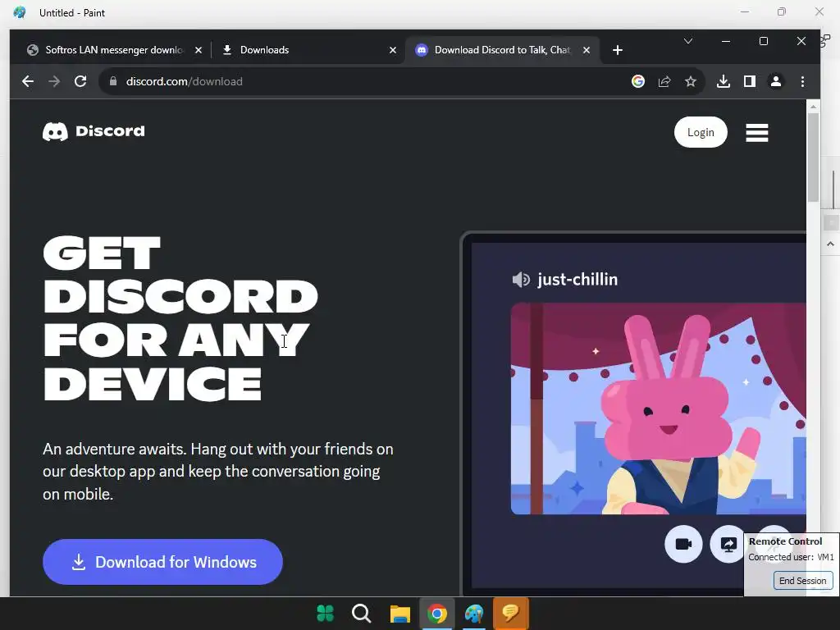The image size is (840, 630).
Task: Open the Google icon in address bar
Action: pos(637,81)
